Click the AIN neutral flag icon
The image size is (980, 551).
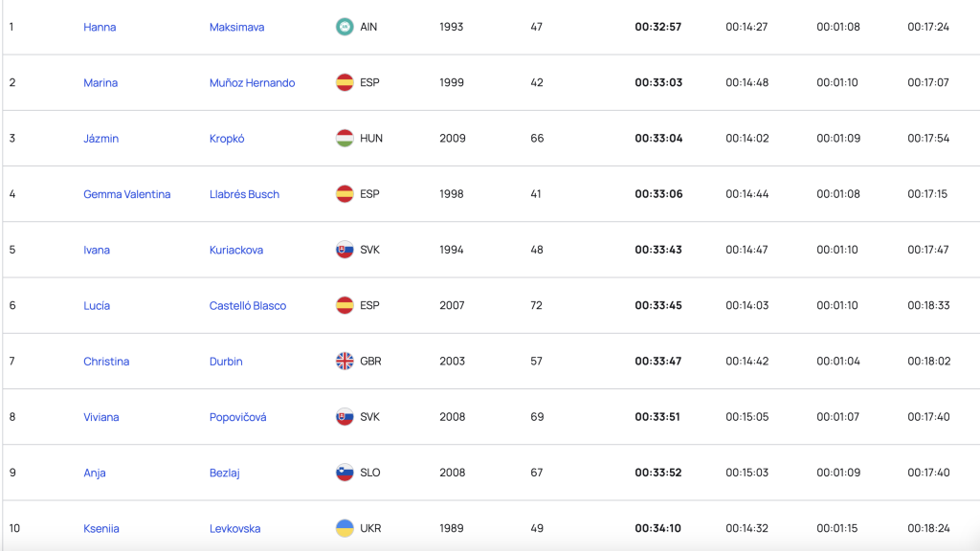[345, 27]
